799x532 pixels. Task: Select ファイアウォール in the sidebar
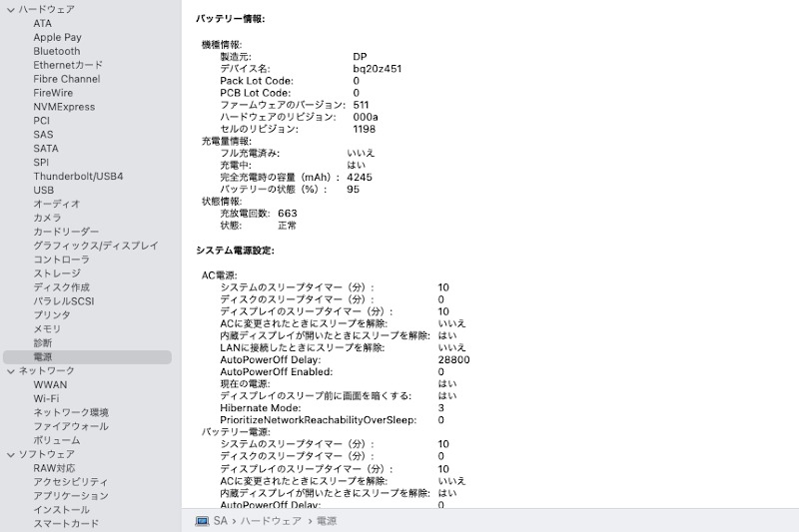tap(71, 426)
